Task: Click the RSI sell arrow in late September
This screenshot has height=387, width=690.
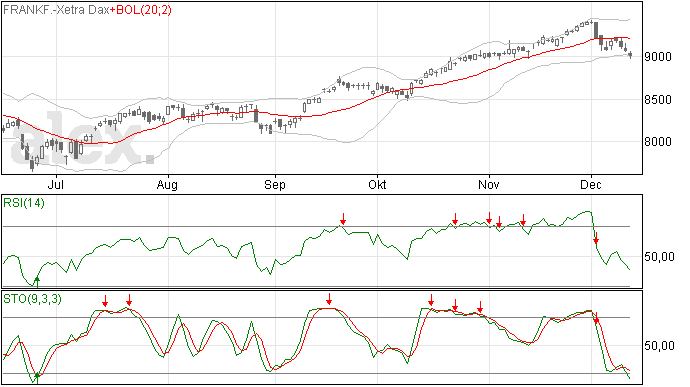Action: [343, 218]
